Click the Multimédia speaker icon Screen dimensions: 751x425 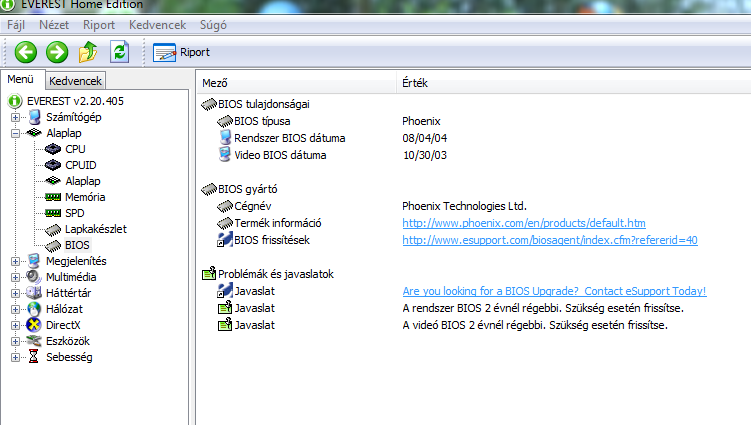[34, 277]
